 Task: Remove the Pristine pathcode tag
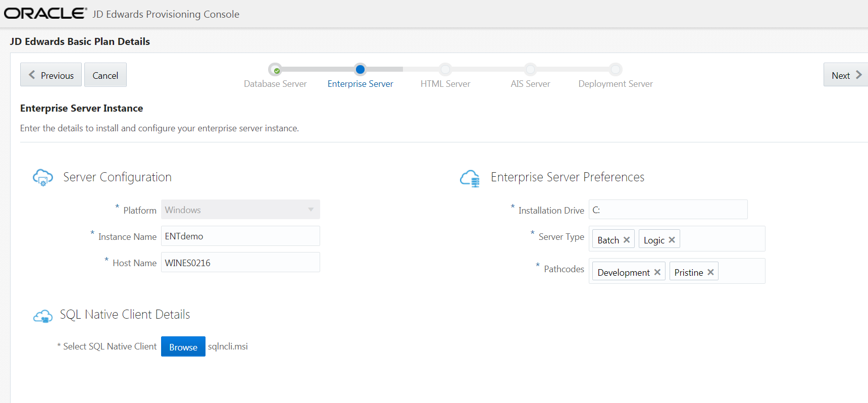[x=710, y=272]
